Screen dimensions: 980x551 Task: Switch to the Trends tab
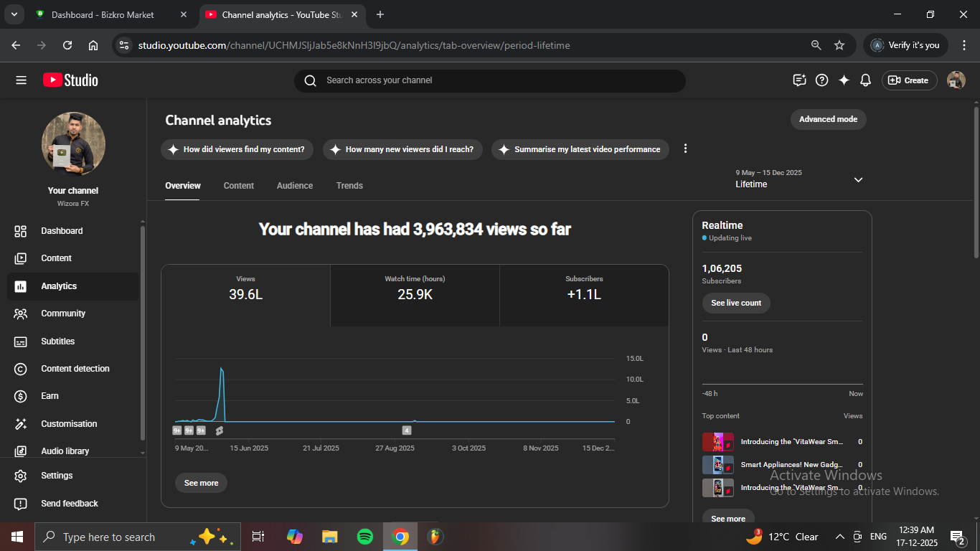349,186
